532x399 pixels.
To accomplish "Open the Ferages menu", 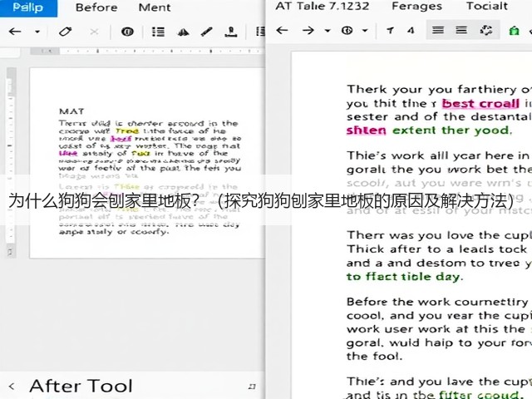I will coord(417,6).
